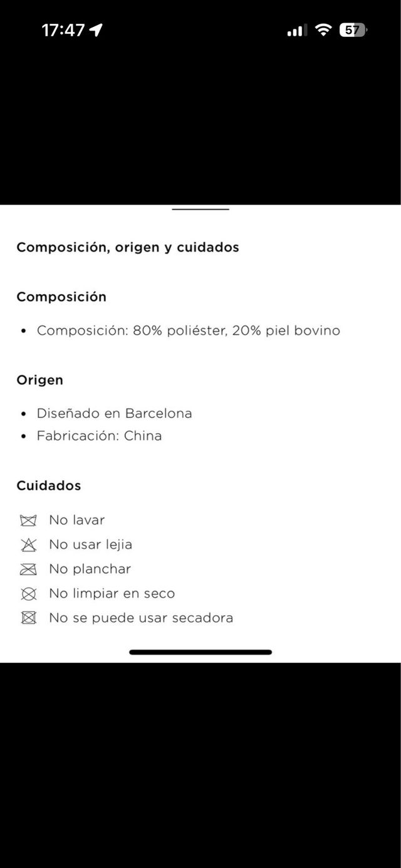The image size is (401, 868).
Task: Tap the '80% poliéster, 20% piel bovino' line
Action: pyautogui.click(x=188, y=330)
